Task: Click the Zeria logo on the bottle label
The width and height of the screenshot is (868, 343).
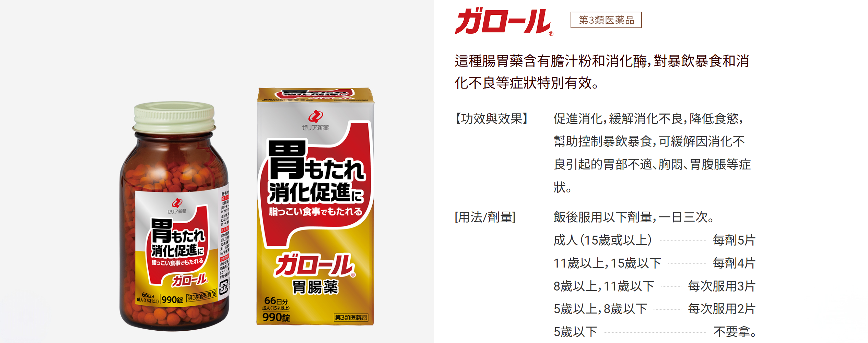Action: 177,206
